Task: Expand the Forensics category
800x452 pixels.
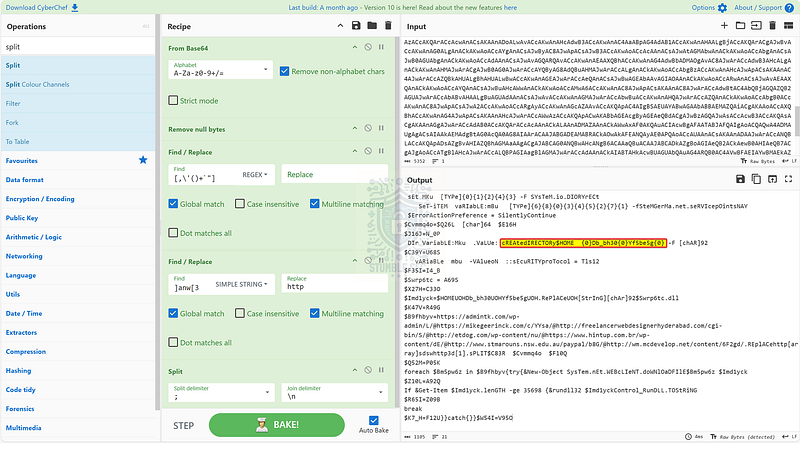Action: point(78,409)
